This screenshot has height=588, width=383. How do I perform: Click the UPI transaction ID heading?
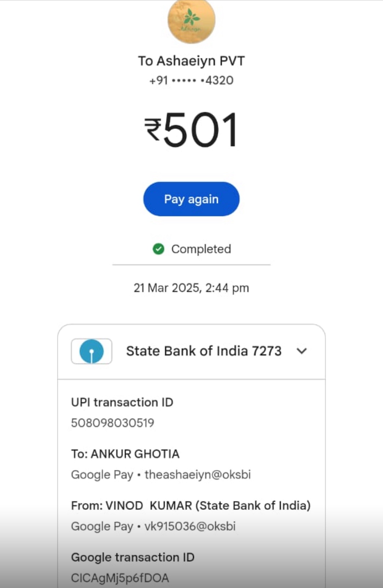click(122, 402)
